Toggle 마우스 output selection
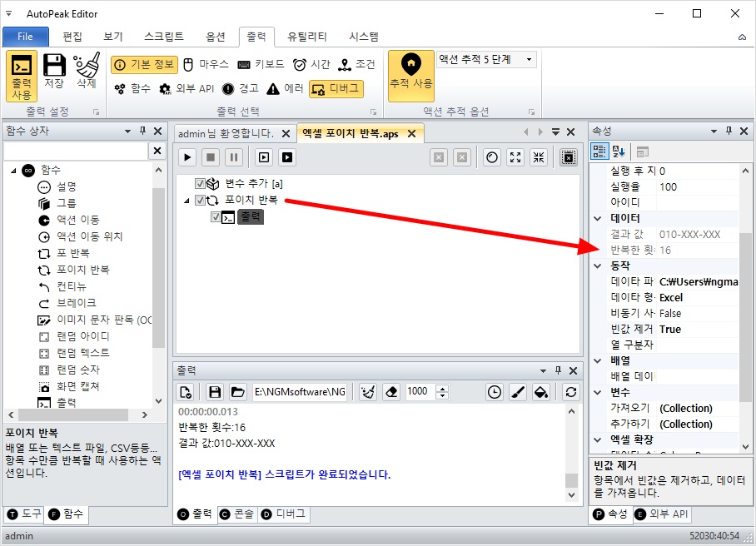 coord(206,65)
